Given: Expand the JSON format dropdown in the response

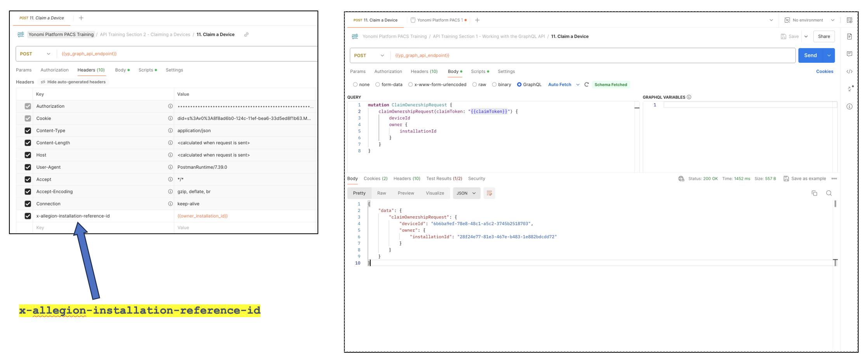Looking at the screenshot, I should (x=466, y=193).
